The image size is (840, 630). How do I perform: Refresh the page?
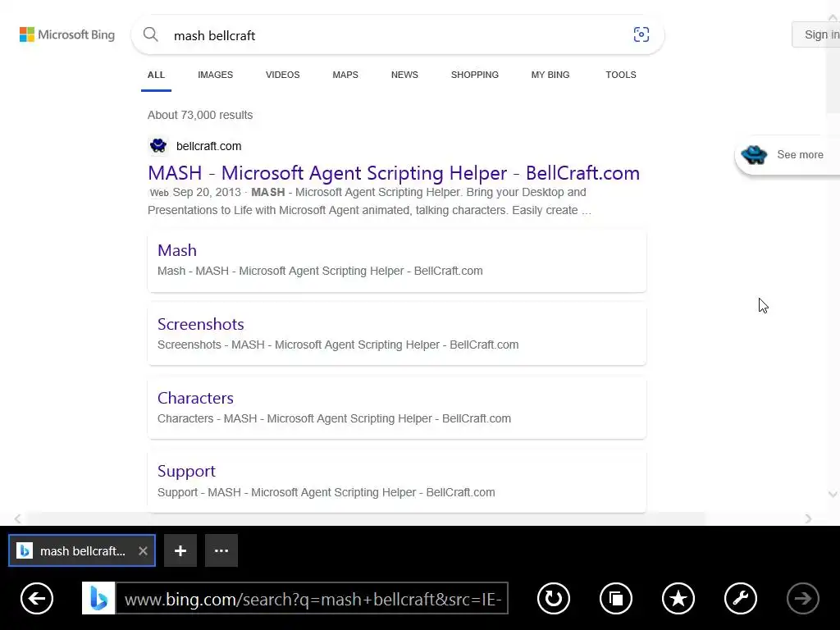(554, 598)
